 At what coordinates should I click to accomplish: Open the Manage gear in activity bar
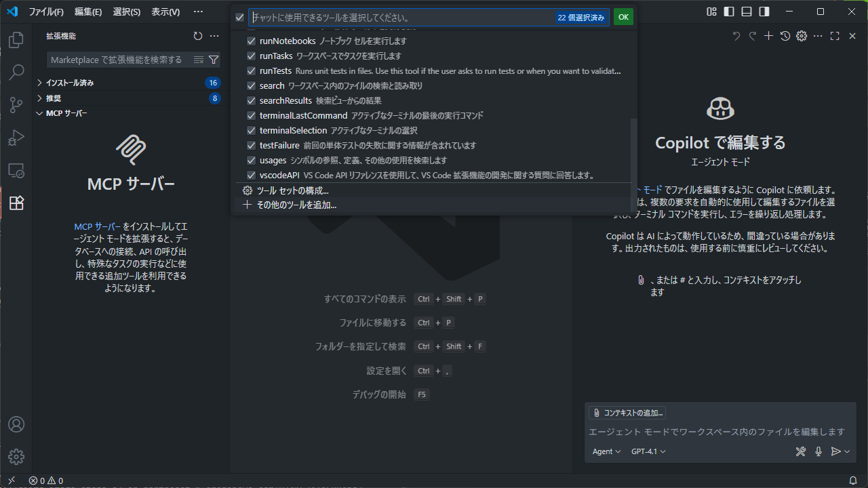tap(16, 457)
